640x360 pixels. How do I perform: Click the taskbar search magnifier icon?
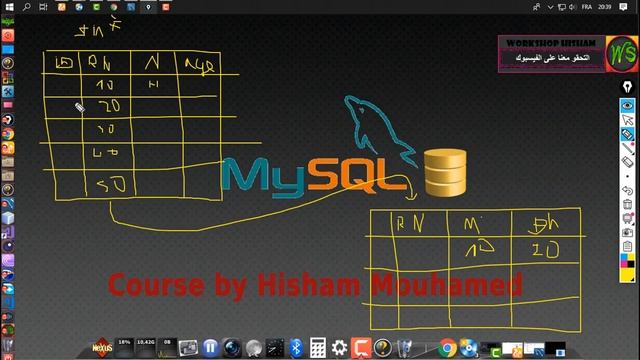[x=27, y=7]
